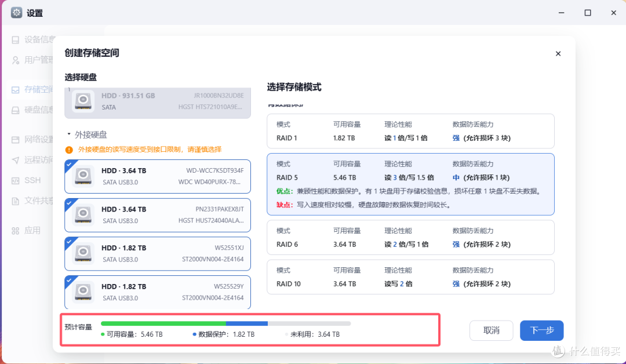This screenshot has width=626, height=364.
Task: Click the 选择存储模式 heading
Action: click(294, 87)
